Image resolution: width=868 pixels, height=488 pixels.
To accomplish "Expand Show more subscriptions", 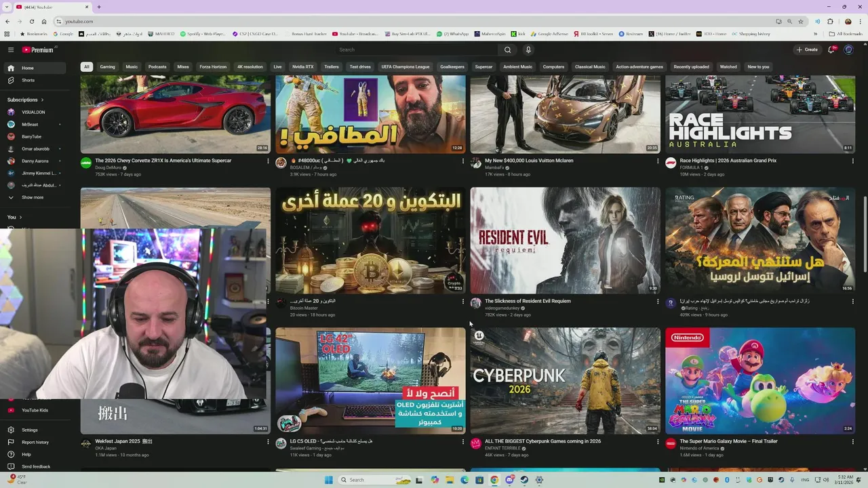I will tap(35, 197).
